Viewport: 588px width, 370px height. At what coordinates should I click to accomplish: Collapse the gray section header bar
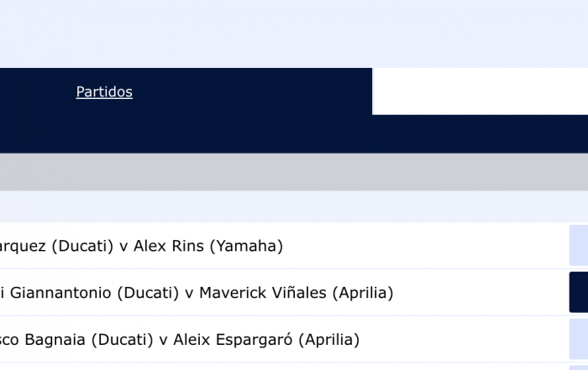(294, 172)
